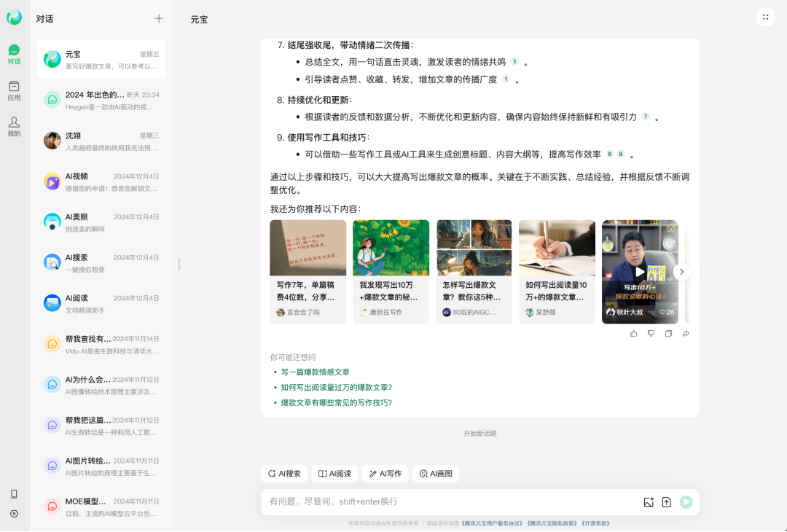The width and height of the screenshot is (787, 532).
Task: Start a new conversation with plus icon
Action: click(159, 18)
